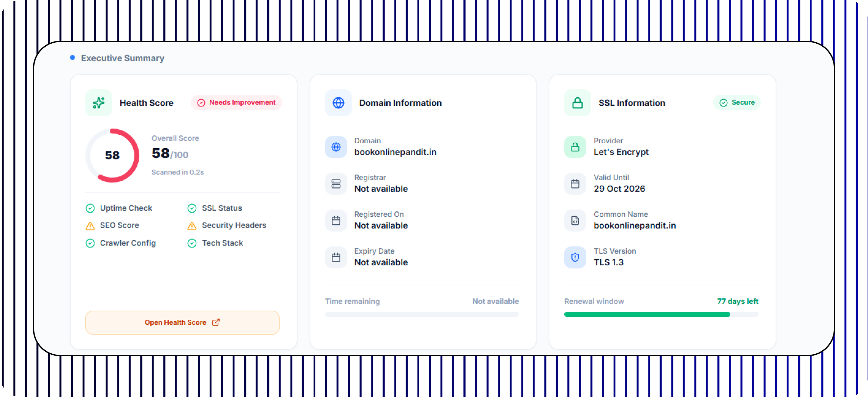This screenshot has width=868, height=397.
Task: Click the Renewal window label
Action: coord(594,301)
